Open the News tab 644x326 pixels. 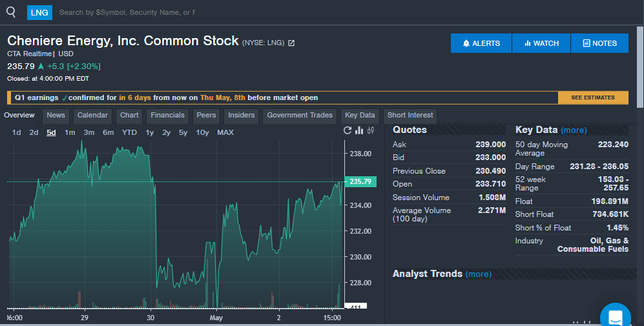coord(56,116)
